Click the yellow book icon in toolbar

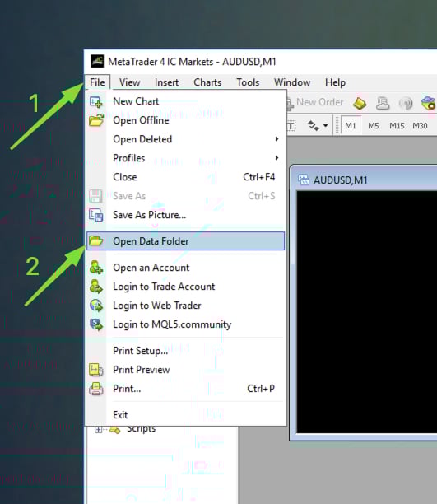tap(360, 103)
